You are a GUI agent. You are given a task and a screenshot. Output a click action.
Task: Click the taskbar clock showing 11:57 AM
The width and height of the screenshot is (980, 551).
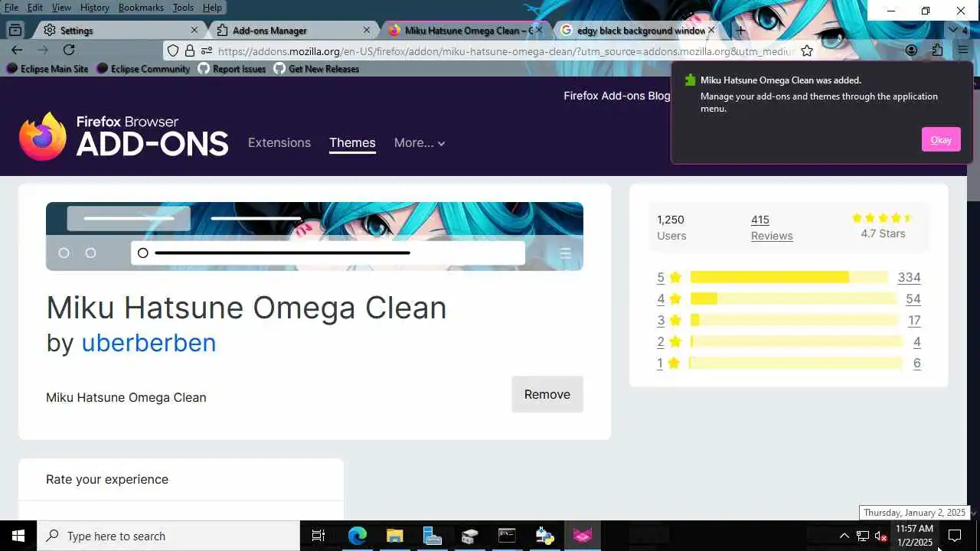pyautogui.click(x=915, y=536)
